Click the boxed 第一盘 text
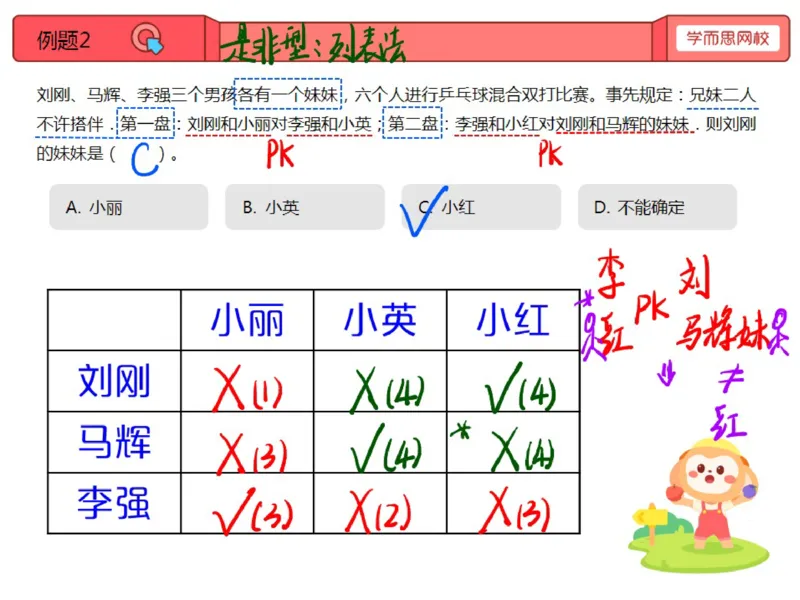Viewport: 800px width, 600px height. pyautogui.click(x=145, y=123)
